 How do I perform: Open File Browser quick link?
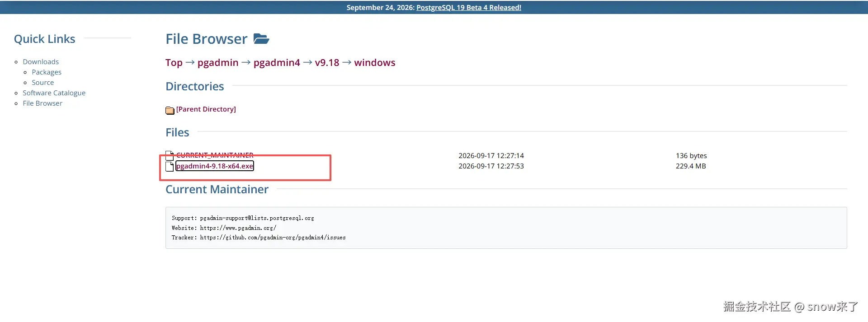pyautogui.click(x=42, y=103)
